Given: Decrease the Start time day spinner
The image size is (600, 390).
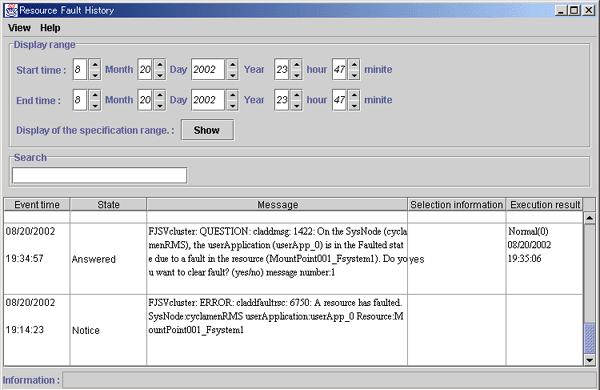Looking at the screenshot, I should click(x=160, y=75).
